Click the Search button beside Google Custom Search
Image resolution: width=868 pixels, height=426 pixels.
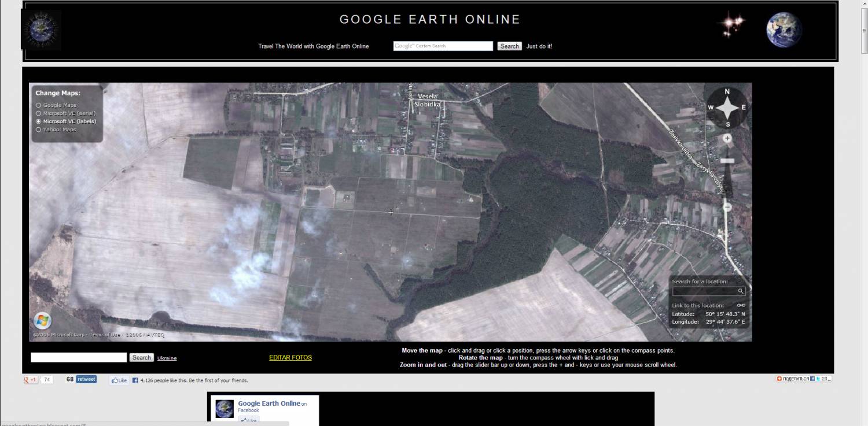(509, 46)
